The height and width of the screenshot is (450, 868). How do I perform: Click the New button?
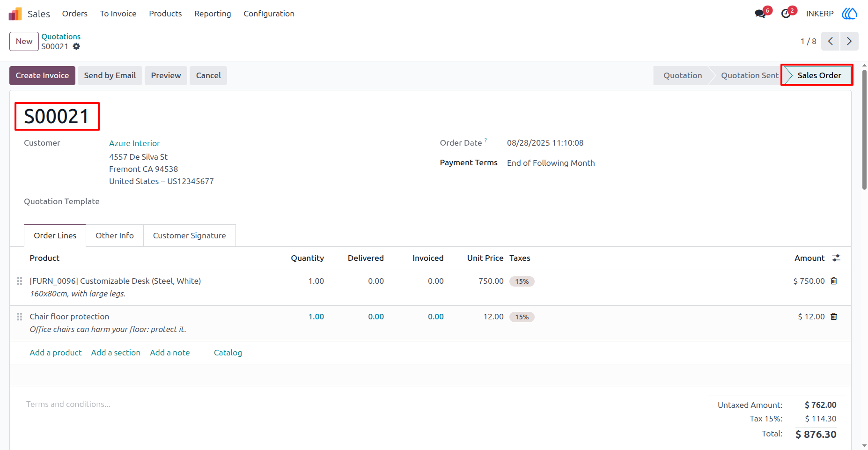point(24,41)
